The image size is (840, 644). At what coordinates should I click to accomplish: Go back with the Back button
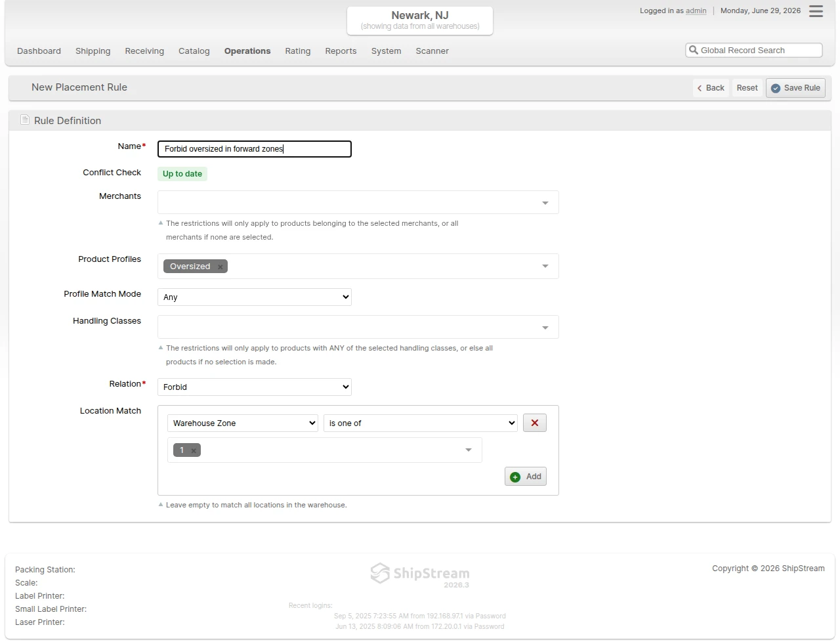711,88
